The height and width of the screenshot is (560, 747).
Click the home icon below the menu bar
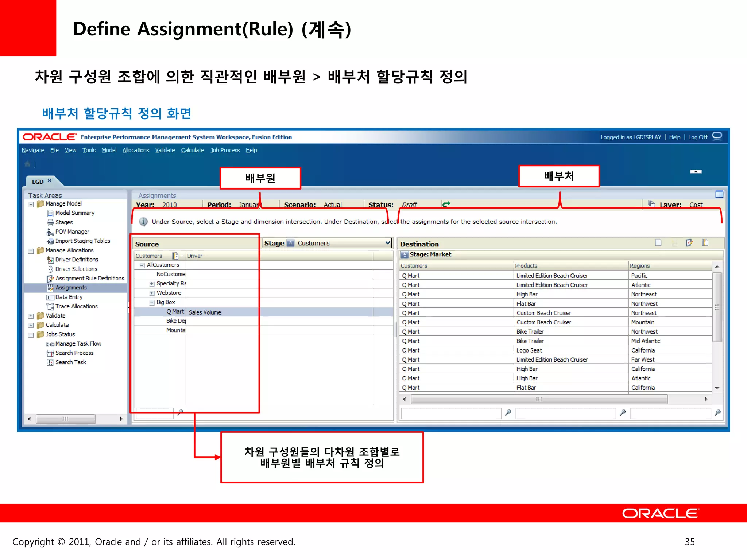tap(27, 164)
